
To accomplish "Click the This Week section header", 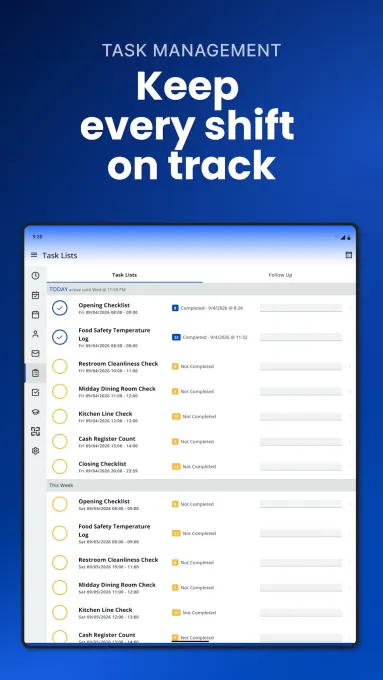I will [x=201, y=485].
